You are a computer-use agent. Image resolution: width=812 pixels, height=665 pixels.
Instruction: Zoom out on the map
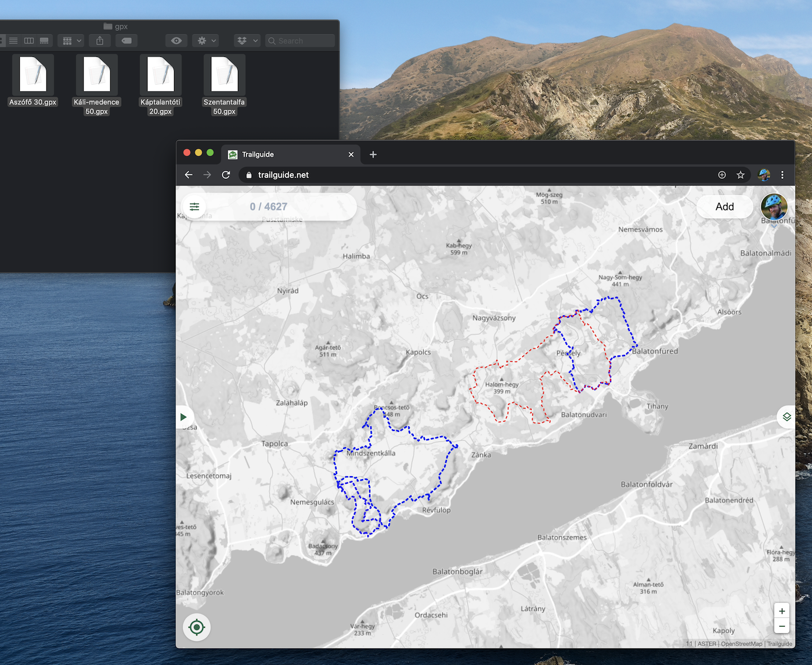[x=782, y=626]
